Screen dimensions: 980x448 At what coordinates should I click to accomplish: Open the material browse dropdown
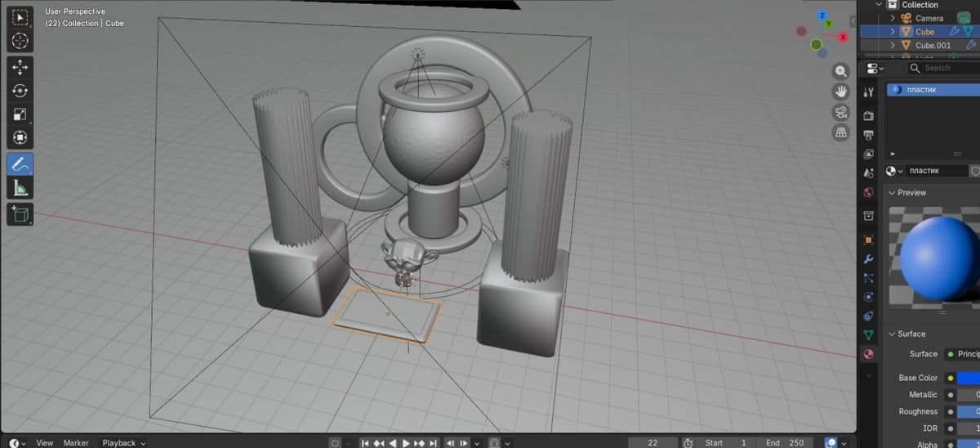895,171
